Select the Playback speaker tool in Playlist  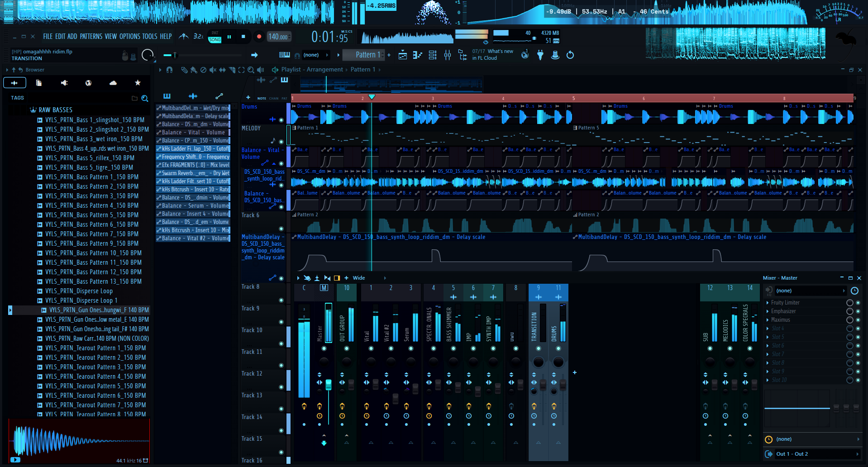[261, 70]
